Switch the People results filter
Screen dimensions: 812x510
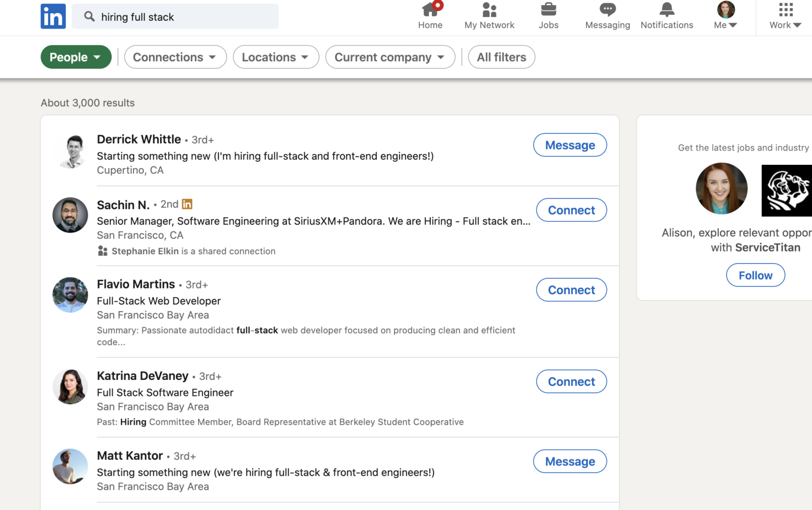(76, 57)
